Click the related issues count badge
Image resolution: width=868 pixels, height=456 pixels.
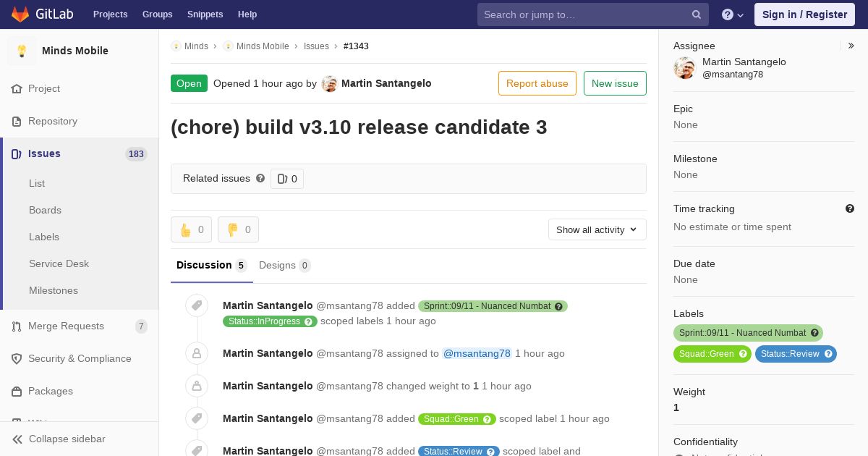click(x=287, y=179)
